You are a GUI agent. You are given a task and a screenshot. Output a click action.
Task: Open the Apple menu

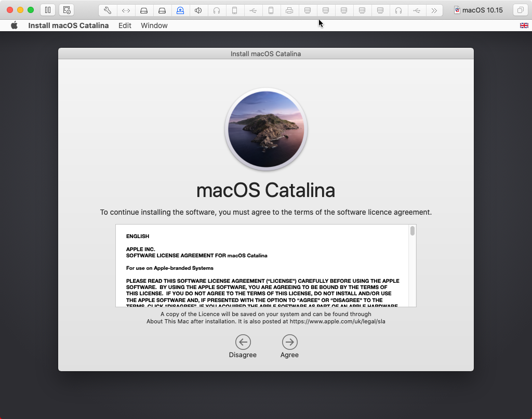[x=14, y=25]
